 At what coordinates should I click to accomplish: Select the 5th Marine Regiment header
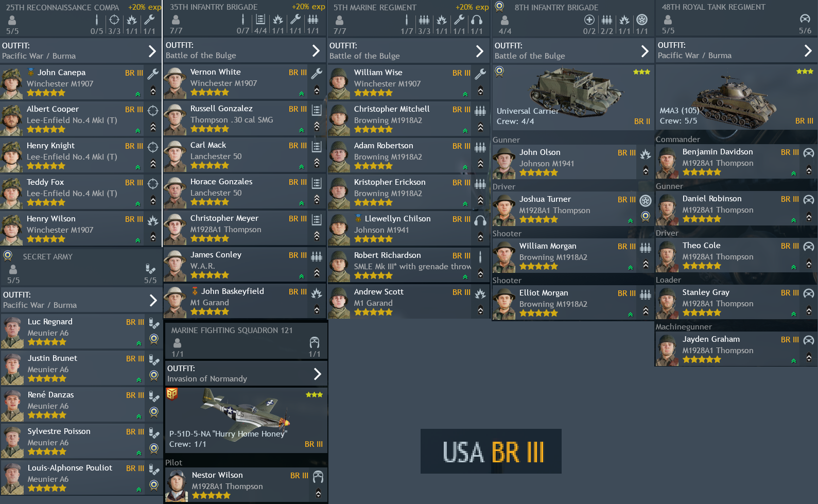(x=408, y=18)
